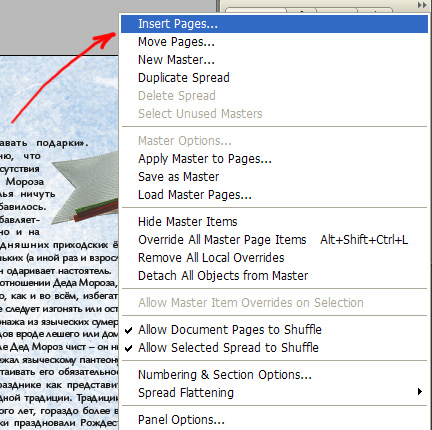The image size is (432, 430).
Task: Select Remove All Local Overrides
Action: click(x=274, y=258)
